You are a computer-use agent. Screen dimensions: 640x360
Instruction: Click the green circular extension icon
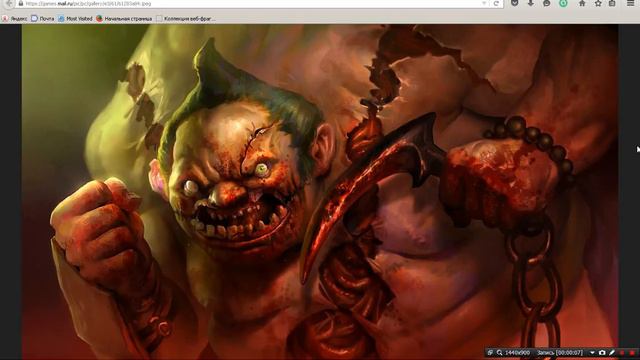[563, 3]
